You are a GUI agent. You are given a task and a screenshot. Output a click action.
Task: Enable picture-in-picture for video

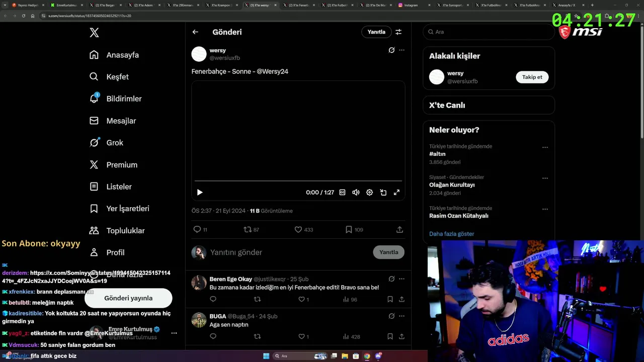coord(383,192)
